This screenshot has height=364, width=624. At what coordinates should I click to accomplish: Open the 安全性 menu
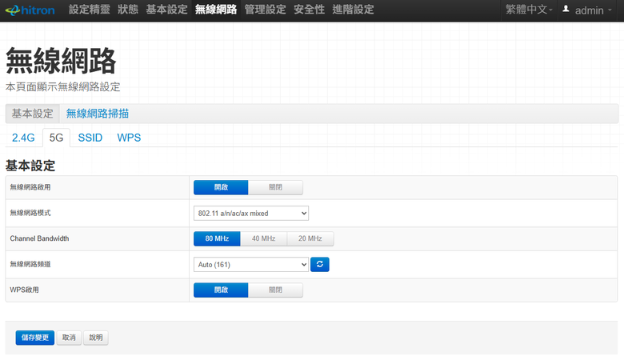310,10
